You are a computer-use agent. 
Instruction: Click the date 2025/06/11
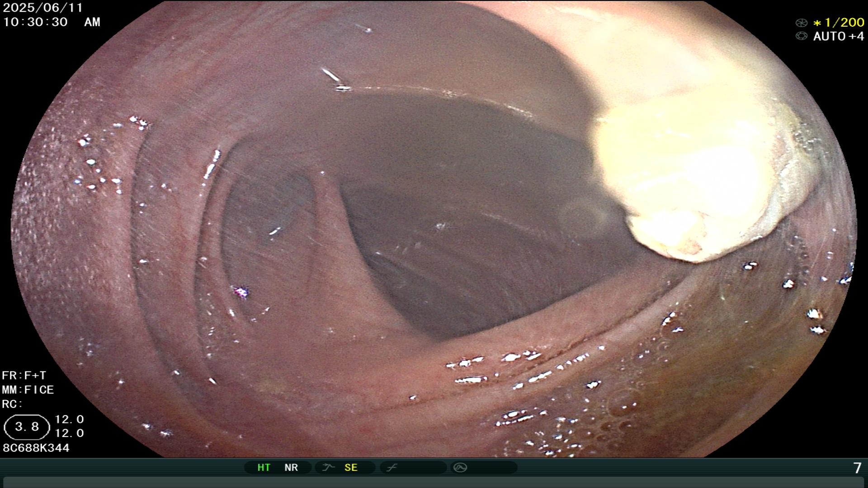point(43,8)
